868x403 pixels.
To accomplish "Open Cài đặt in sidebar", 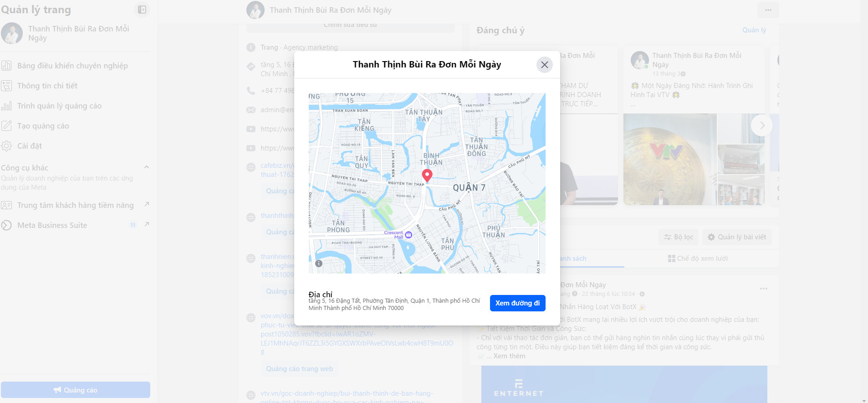I will (x=76, y=146).
